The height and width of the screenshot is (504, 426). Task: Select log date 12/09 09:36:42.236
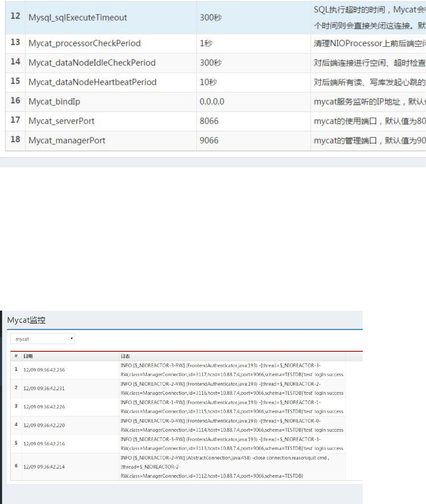[x=44, y=370]
